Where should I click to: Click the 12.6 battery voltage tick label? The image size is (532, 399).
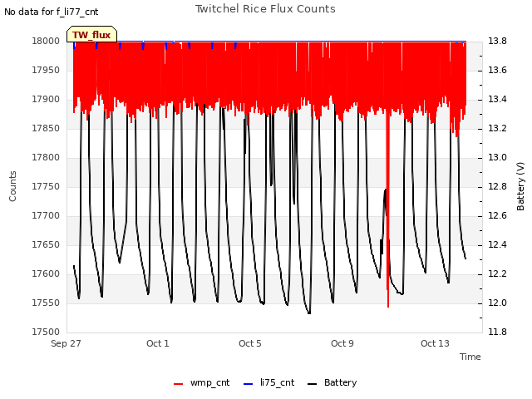[497, 216]
